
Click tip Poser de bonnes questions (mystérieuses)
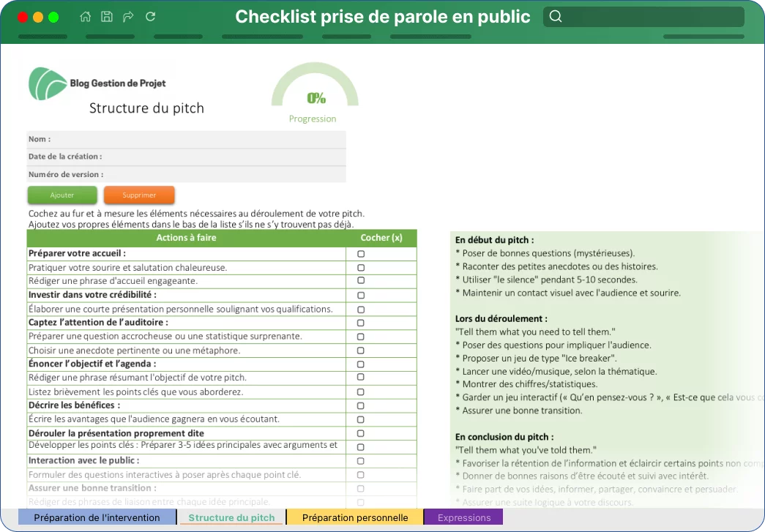click(x=545, y=253)
